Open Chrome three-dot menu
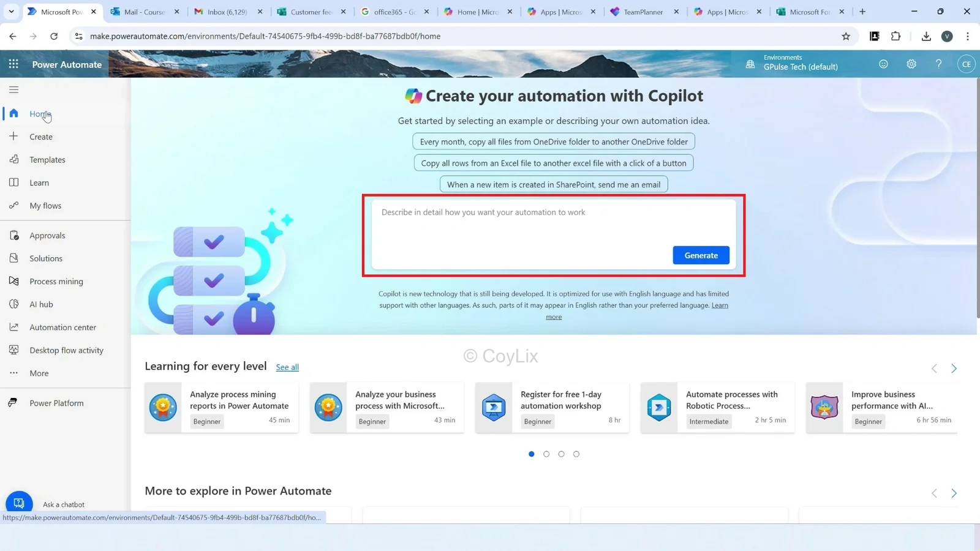 coord(968,36)
